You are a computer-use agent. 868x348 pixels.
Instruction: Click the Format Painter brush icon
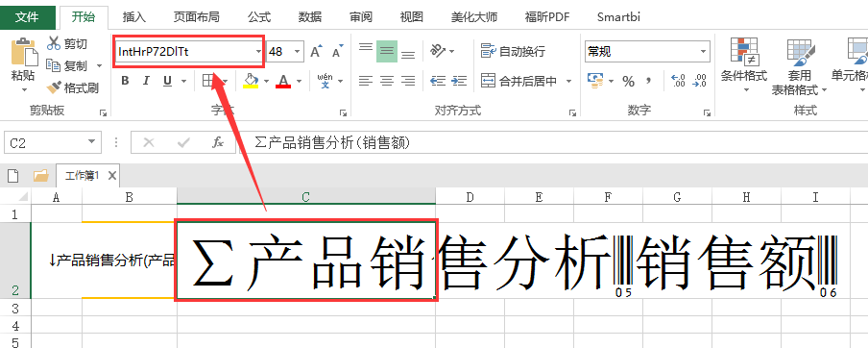(x=54, y=87)
